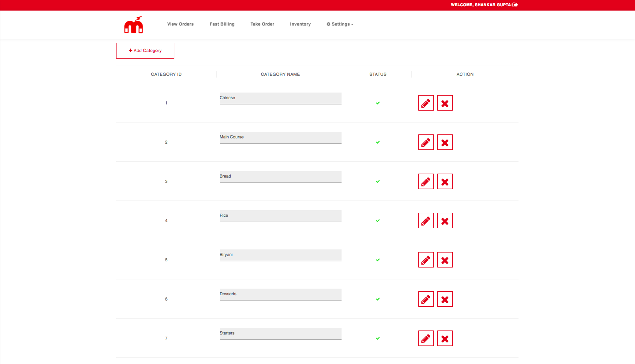Image resolution: width=635 pixels, height=364 pixels.
Task: Click the green status check for Starters
Action: [x=378, y=338]
